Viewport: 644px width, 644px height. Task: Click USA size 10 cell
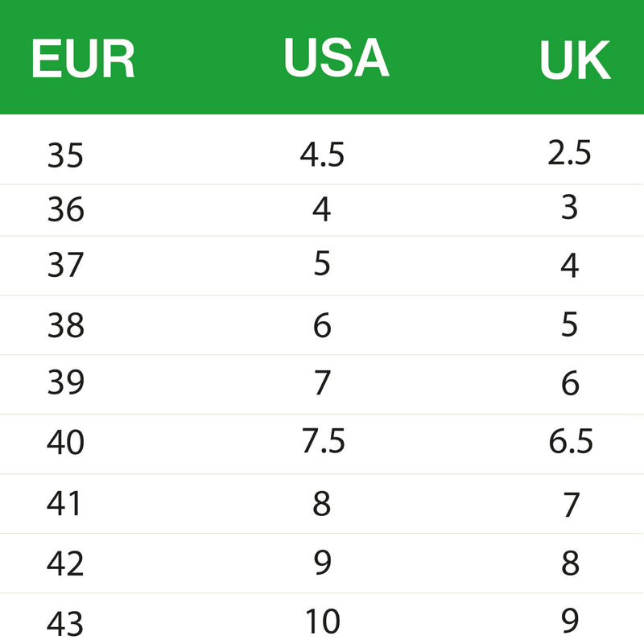tap(322, 621)
